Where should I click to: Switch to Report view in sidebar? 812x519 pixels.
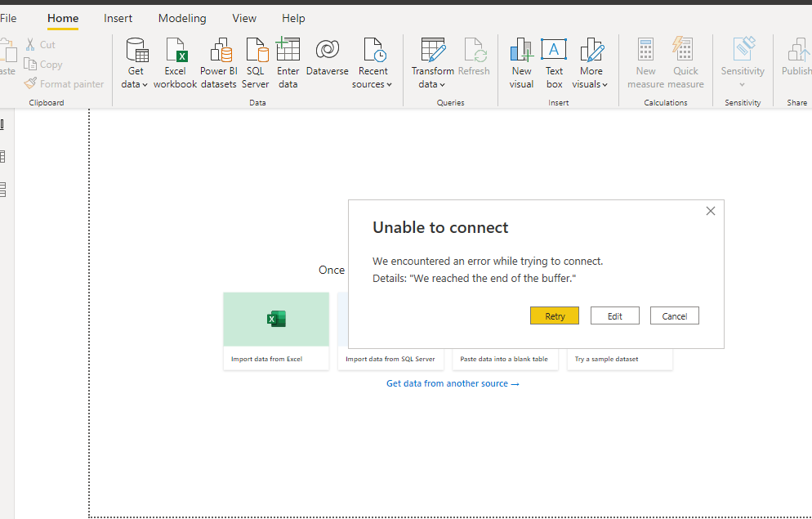click(x=2, y=124)
